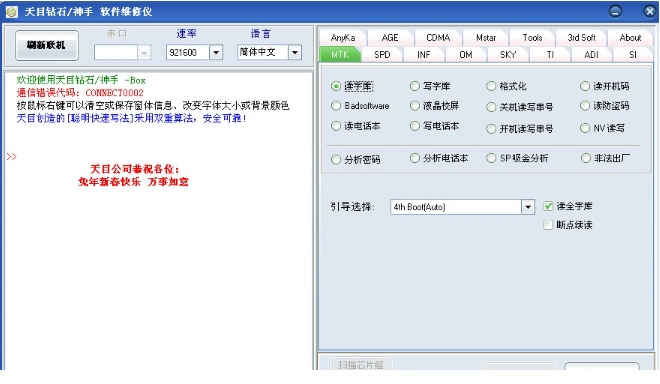Select the SP 吸金分析 radio option
Viewport: 660px width, 384px height.
(517, 158)
